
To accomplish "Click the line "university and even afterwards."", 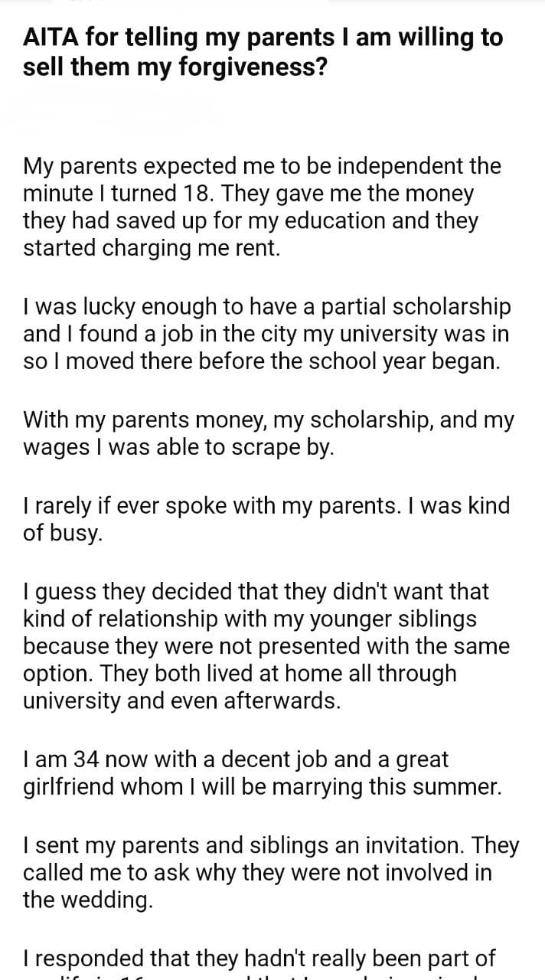I will [181, 701].
